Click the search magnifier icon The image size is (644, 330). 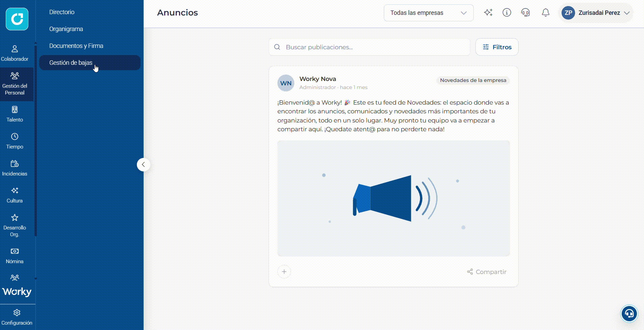[x=277, y=47]
